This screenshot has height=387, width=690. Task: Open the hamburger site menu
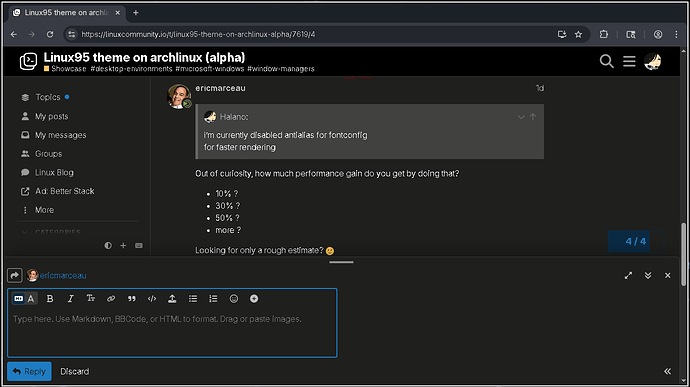click(x=629, y=62)
